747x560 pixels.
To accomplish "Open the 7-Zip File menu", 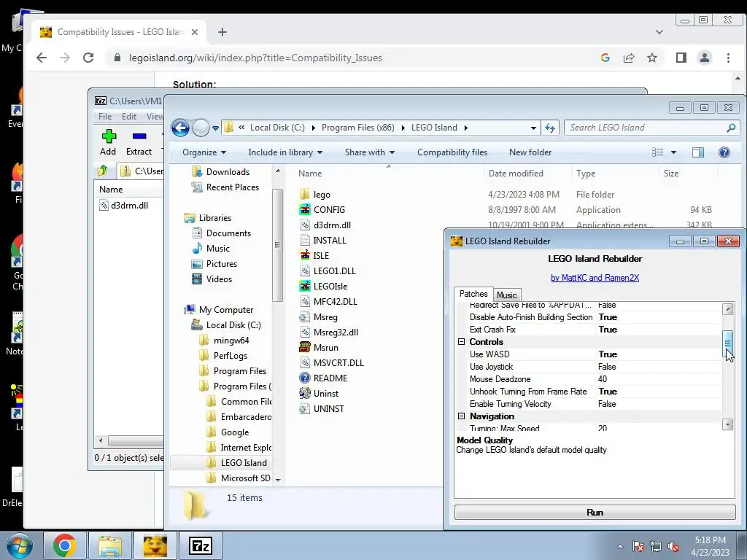I will 105,117.
